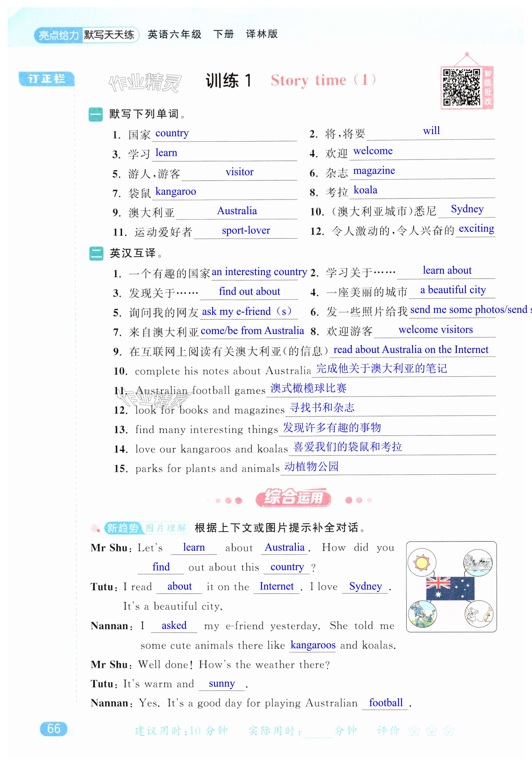Click the Australian flag image
Image resolution: width=532 pixels, height=767 pixels.
[450, 588]
